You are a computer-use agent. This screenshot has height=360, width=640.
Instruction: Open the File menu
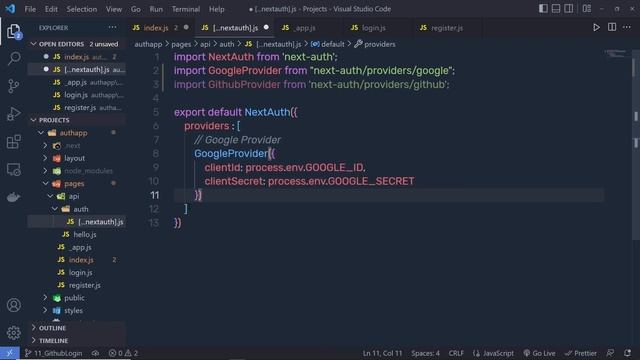(30, 9)
